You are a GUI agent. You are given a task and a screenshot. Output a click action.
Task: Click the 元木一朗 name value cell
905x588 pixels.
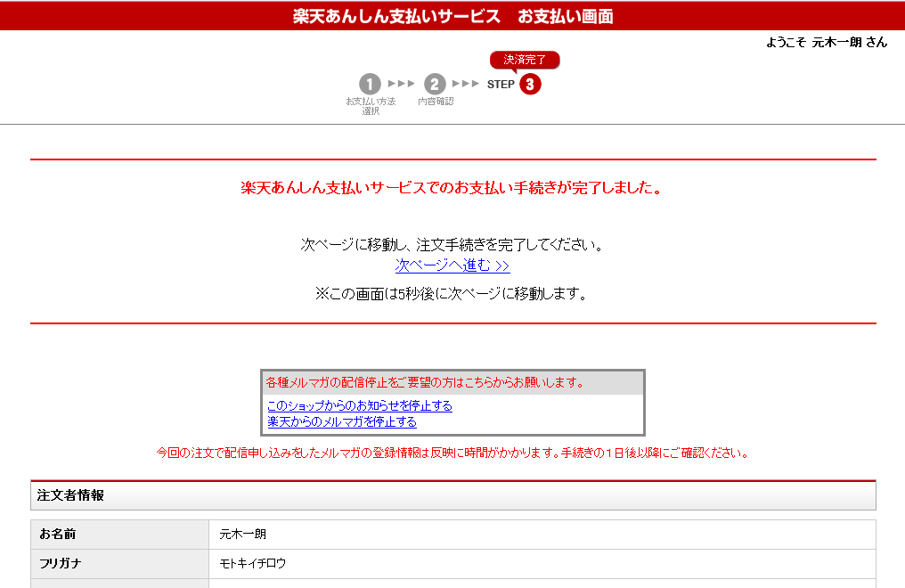pyautogui.click(x=542, y=535)
